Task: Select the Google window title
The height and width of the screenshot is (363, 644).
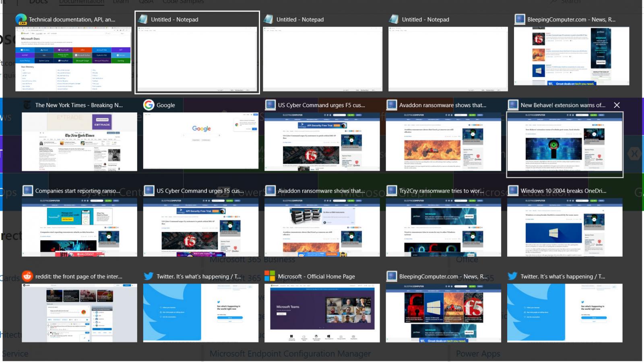Action: (166, 105)
